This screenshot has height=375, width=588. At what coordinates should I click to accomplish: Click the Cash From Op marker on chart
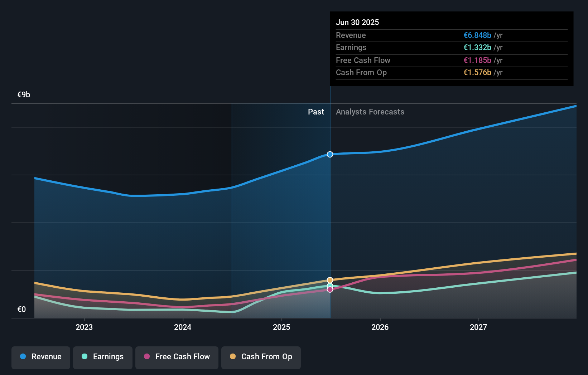point(330,280)
